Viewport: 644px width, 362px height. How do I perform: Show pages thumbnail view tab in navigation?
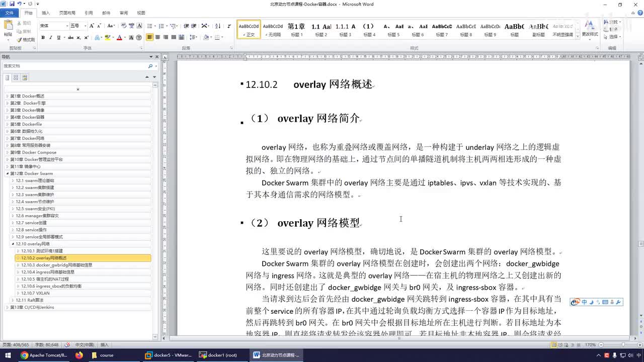tap(16, 77)
